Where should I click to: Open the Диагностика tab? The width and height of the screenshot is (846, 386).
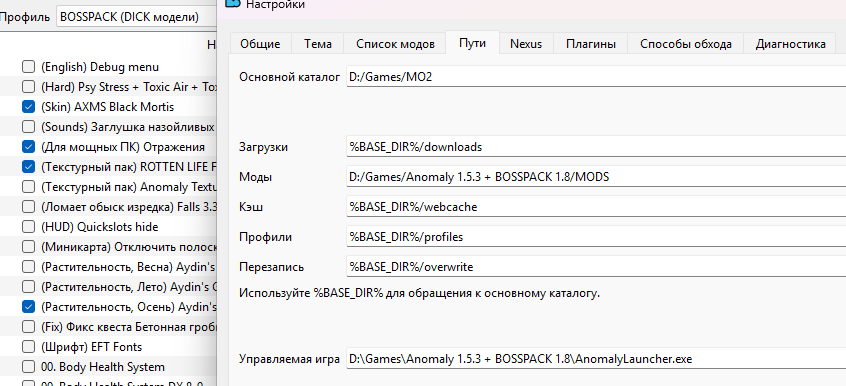[790, 44]
